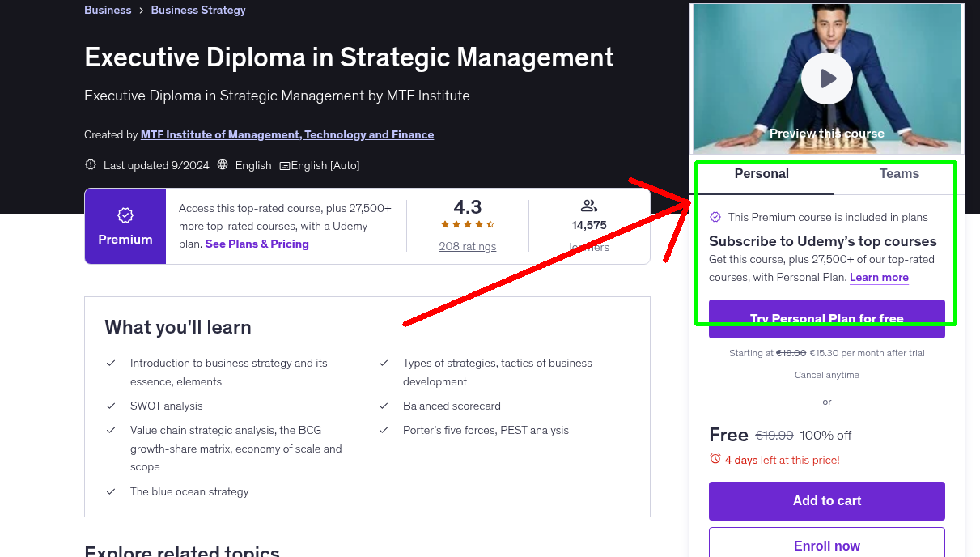The image size is (980, 557).
Task: Click the 4.3 rating value
Action: pos(468,206)
